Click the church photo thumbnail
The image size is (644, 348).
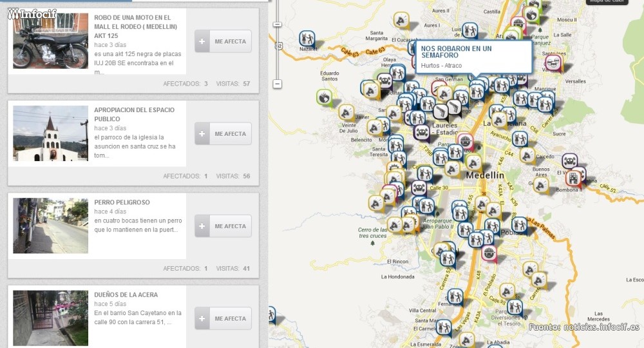50,133
